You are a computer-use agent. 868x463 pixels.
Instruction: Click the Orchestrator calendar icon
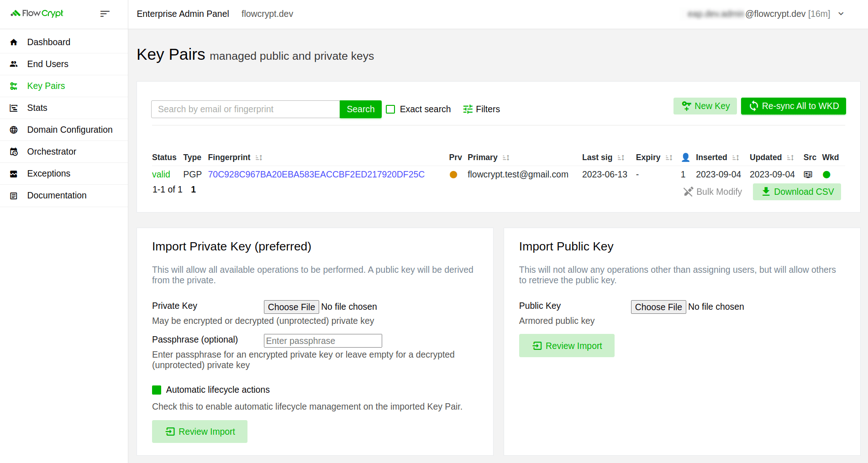pos(14,151)
